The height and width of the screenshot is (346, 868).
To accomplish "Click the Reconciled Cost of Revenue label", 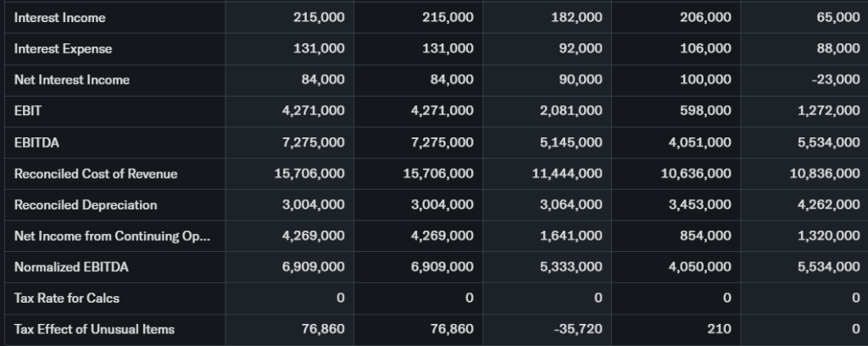I will [x=96, y=174].
